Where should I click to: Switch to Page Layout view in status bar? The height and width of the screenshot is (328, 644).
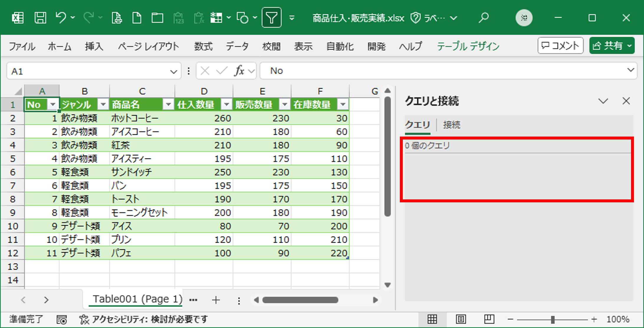461,319
